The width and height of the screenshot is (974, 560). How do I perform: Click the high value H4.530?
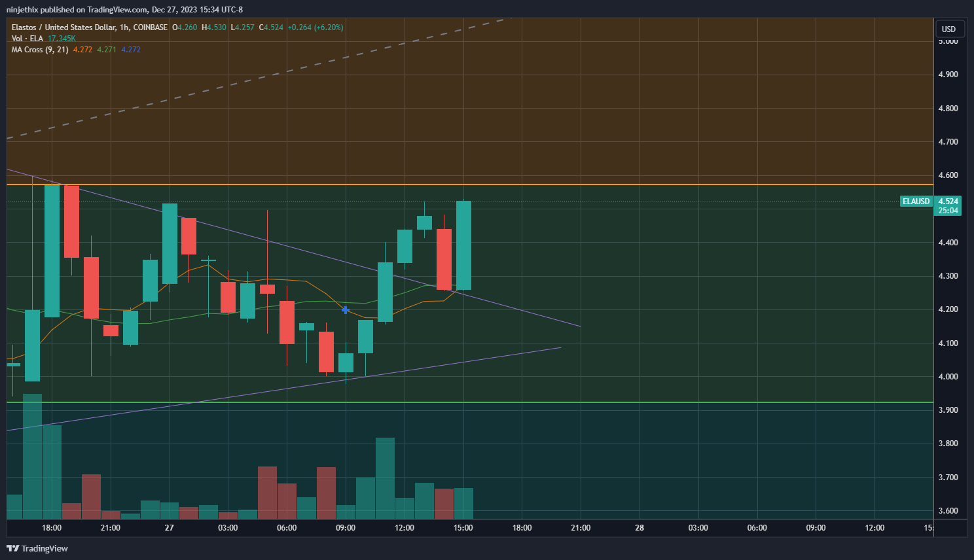pos(214,27)
